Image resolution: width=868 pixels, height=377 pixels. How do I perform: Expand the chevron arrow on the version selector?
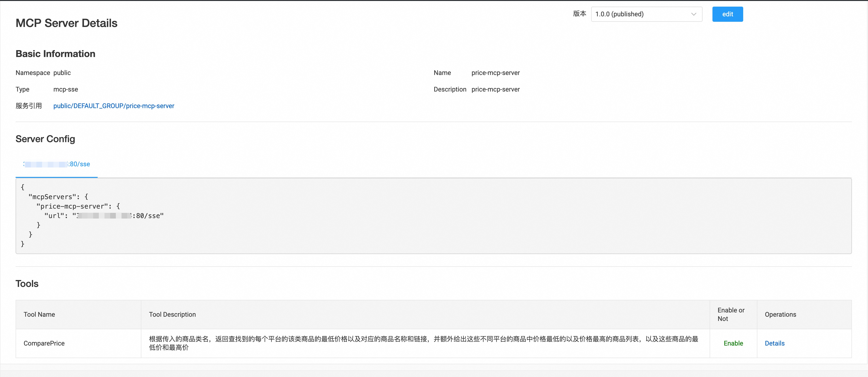pos(694,14)
